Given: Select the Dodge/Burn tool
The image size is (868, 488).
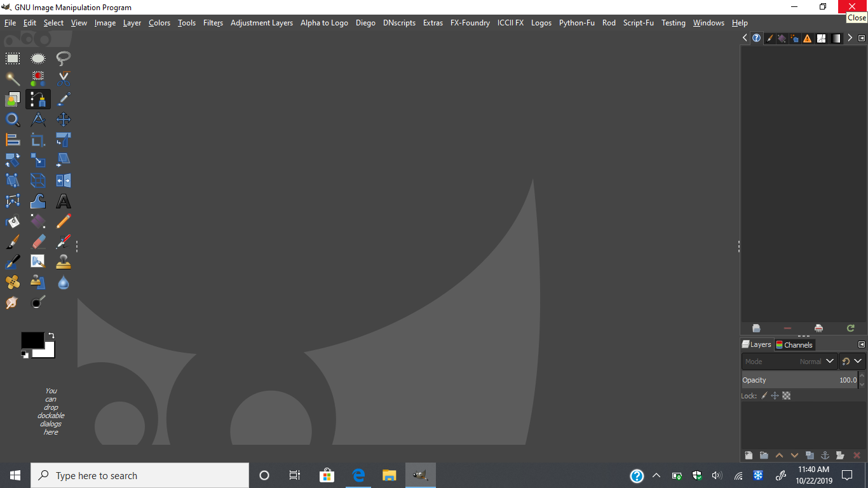Looking at the screenshot, I should pos(38,302).
